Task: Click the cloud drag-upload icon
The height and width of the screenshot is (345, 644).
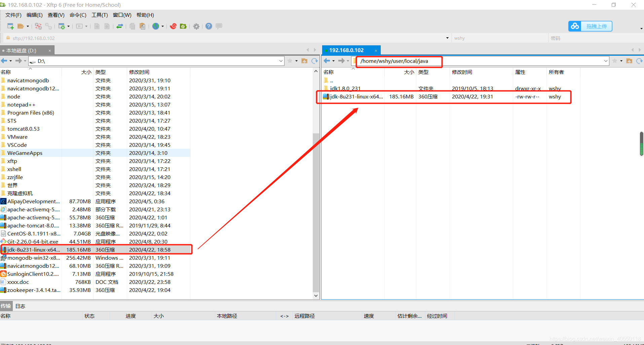Action: 575,26
